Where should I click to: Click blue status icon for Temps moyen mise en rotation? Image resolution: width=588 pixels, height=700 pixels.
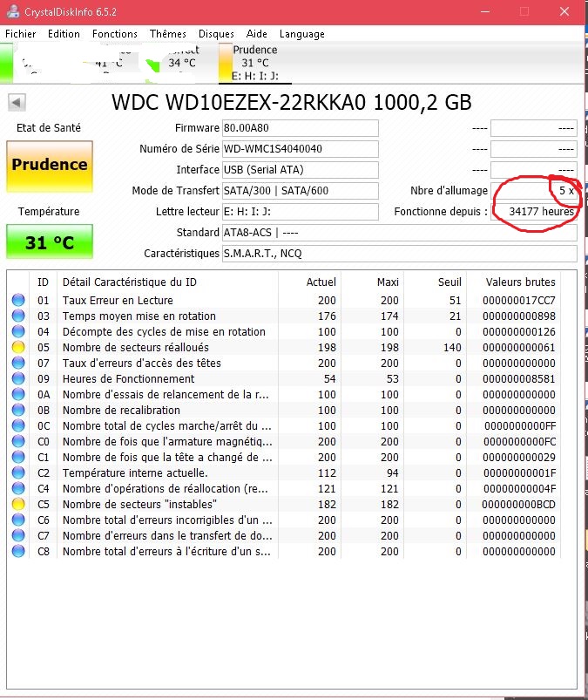18,316
